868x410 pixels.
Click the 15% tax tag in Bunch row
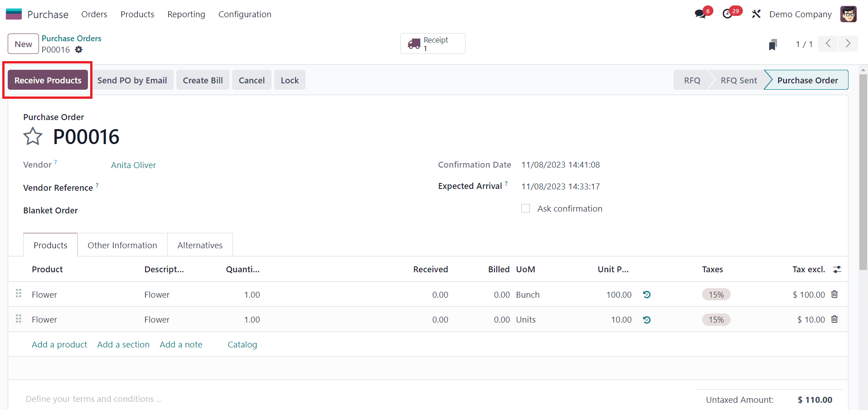[x=716, y=294]
